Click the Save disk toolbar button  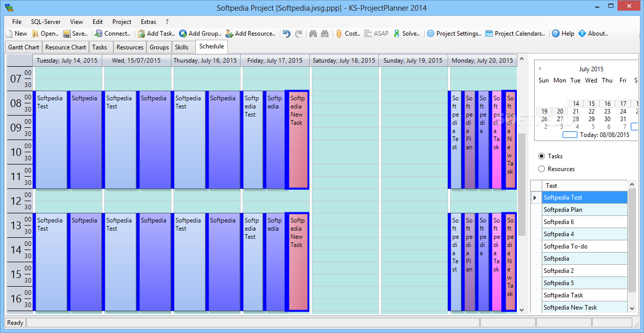(x=76, y=34)
